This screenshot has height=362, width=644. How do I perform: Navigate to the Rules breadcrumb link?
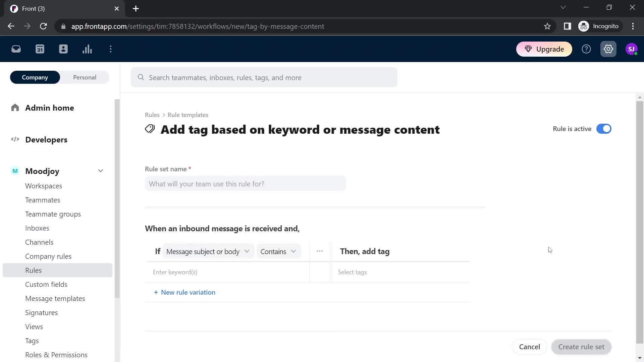coord(152,115)
